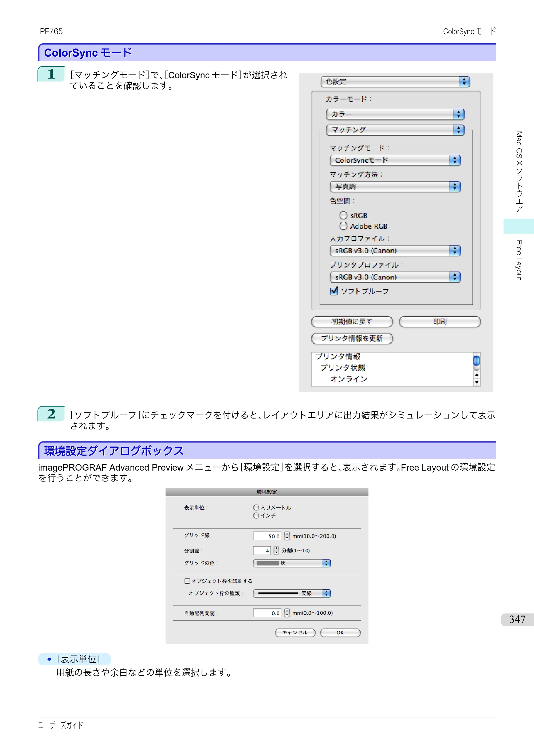Open the 色設定 panel dropdown
Screen dimensions: 534x756
tap(395, 82)
